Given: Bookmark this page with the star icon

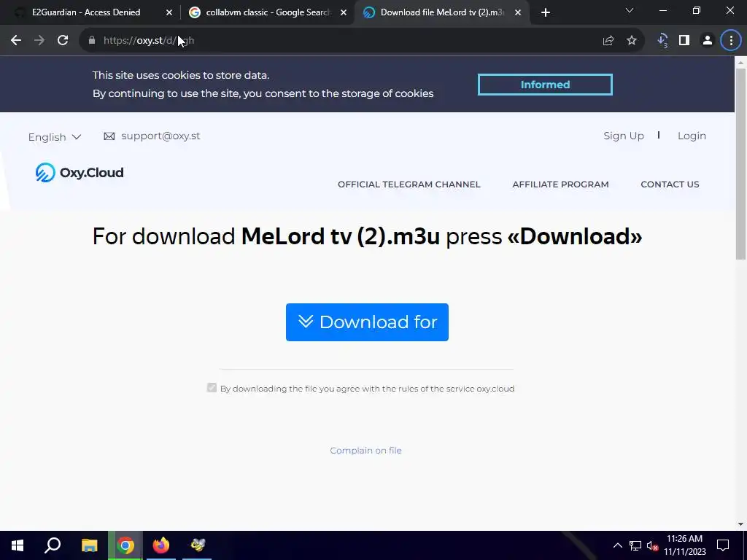Looking at the screenshot, I should click(632, 41).
